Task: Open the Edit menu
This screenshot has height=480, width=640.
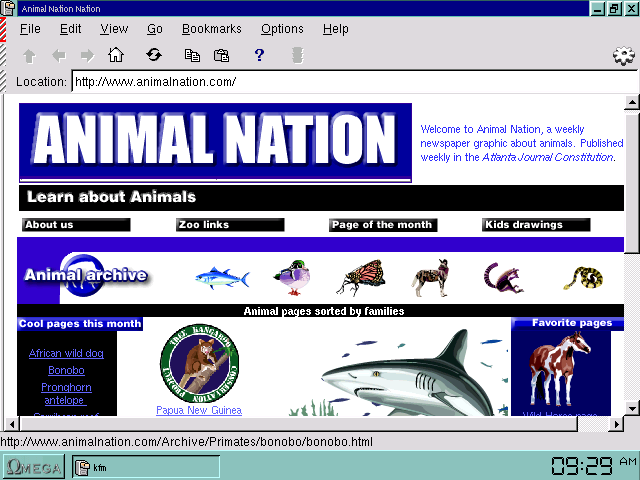Action: point(71,29)
